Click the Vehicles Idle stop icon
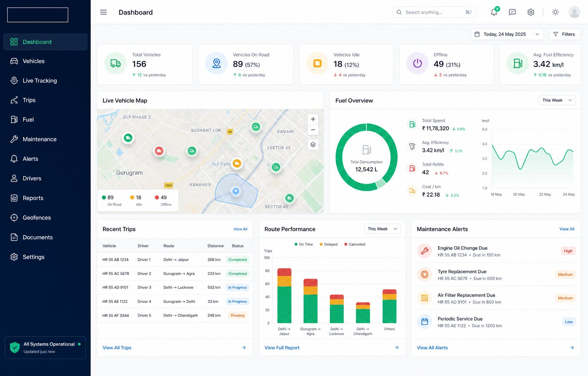 pyautogui.click(x=317, y=63)
